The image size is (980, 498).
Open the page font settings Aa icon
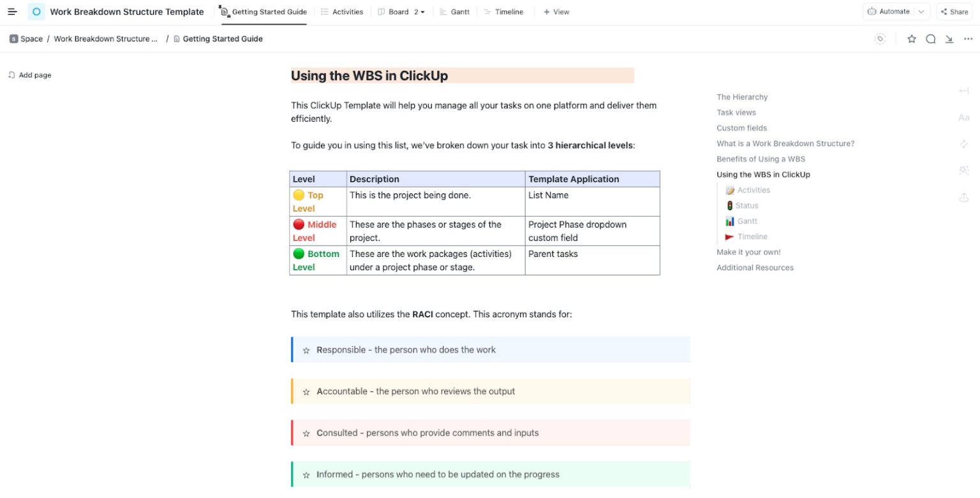963,117
